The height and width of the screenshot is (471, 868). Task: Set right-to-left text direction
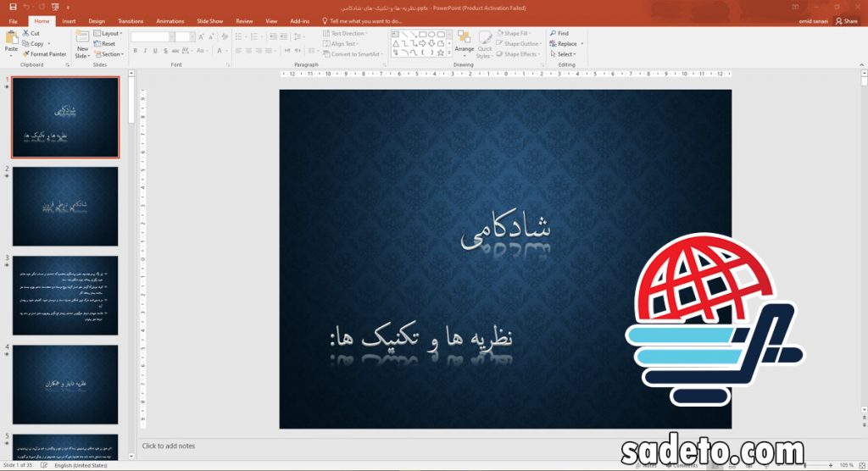[x=298, y=51]
